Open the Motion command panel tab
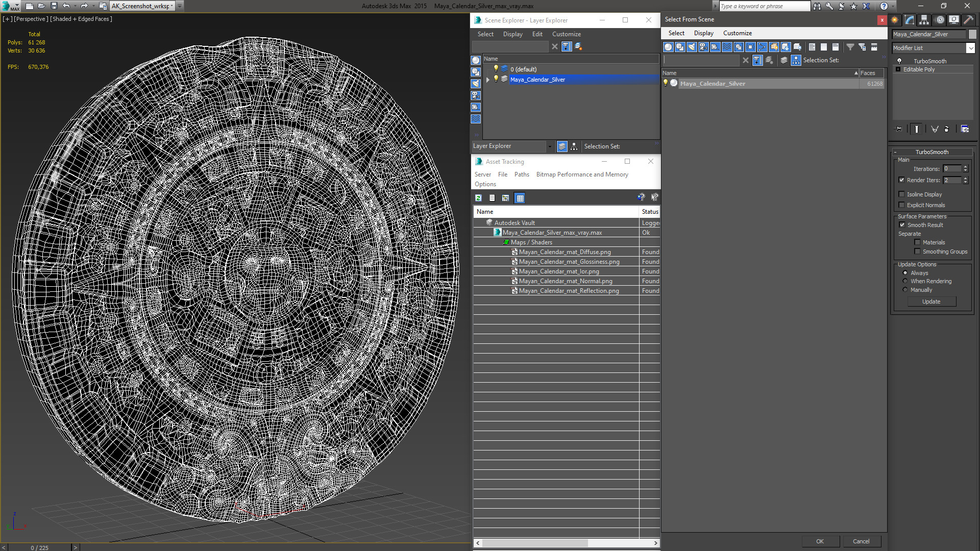 click(940, 20)
